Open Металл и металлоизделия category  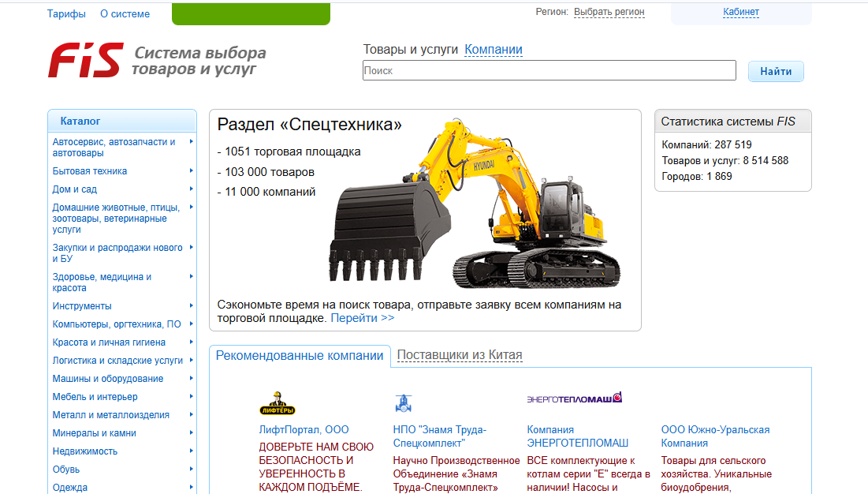pos(110,415)
